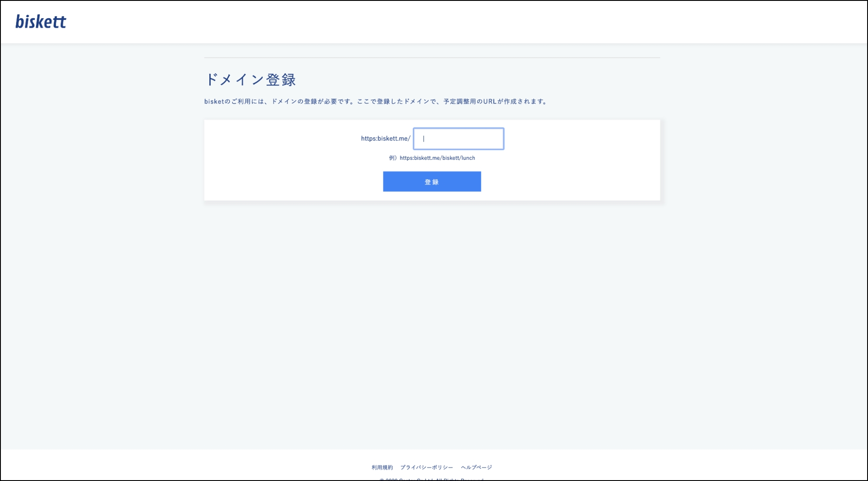Select the ドメイン登録 page heading
This screenshot has height=481, width=868.
coord(251,79)
